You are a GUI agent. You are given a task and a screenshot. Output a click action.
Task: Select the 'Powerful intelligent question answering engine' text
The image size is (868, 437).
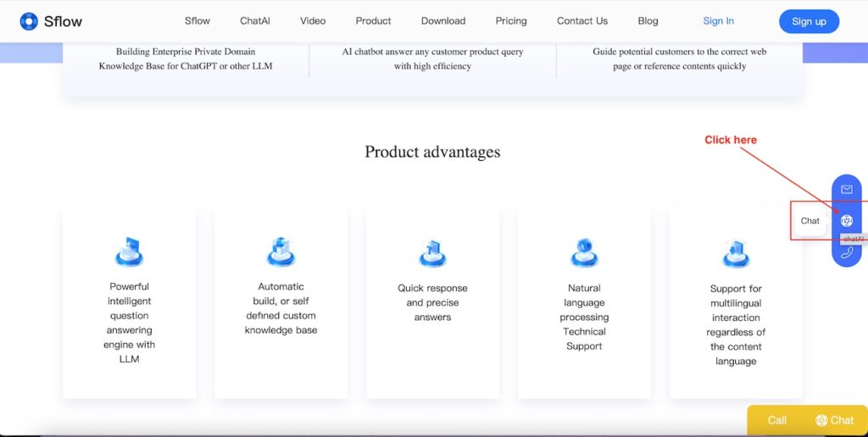[x=129, y=323]
